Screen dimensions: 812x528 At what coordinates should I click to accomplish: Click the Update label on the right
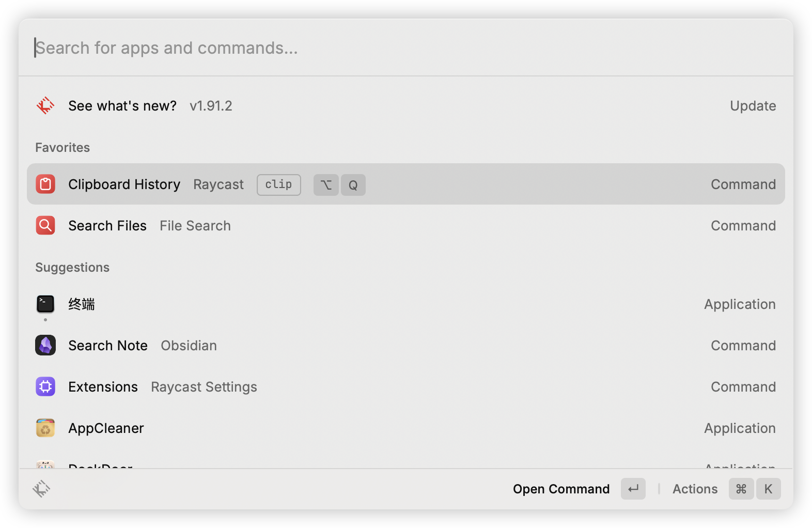click(x=753, y=106)
